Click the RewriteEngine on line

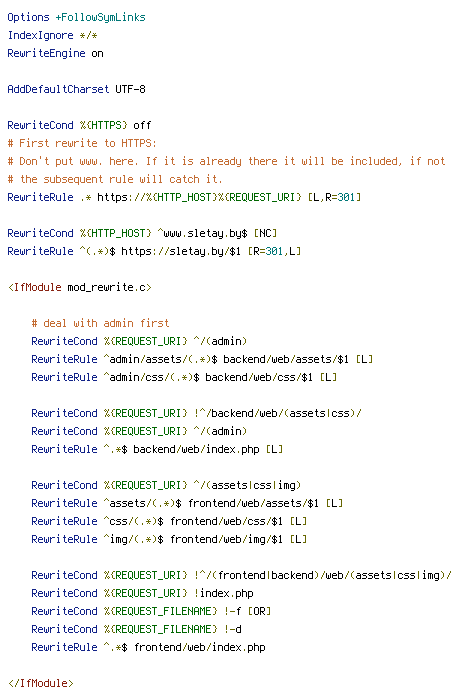point(55,53)
